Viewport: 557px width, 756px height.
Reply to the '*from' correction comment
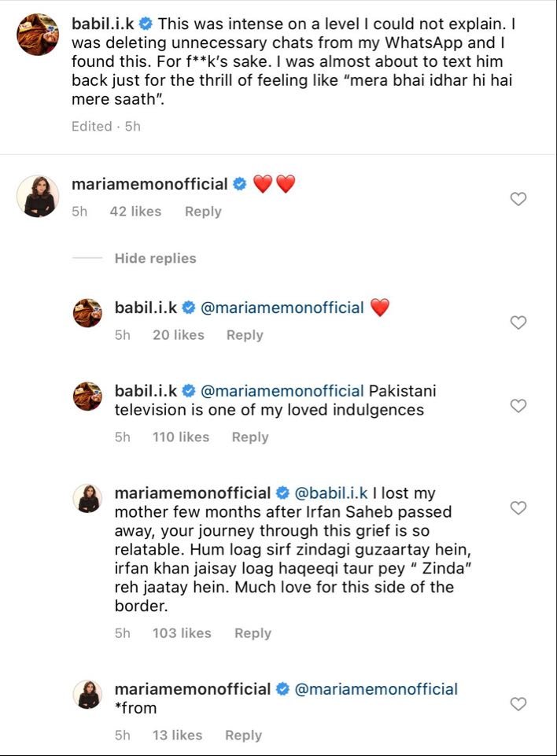[243, 736]
